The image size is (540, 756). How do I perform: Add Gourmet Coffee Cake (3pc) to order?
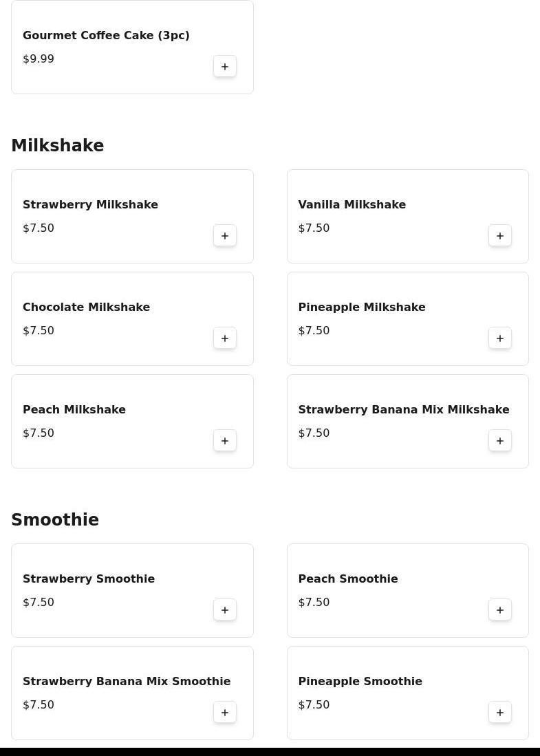pyautogui.click(x=225, y=66)
